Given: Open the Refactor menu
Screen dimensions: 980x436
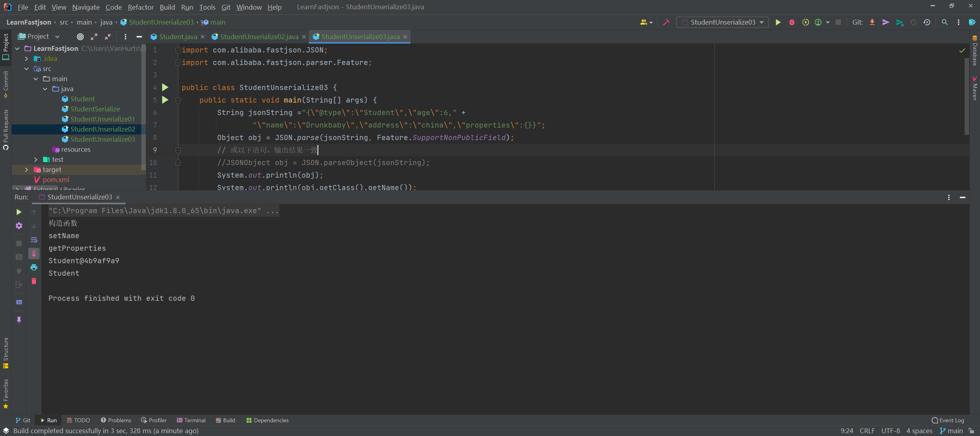Looking at the screenshot, I should pyautogui.click(x=140, y=7).
